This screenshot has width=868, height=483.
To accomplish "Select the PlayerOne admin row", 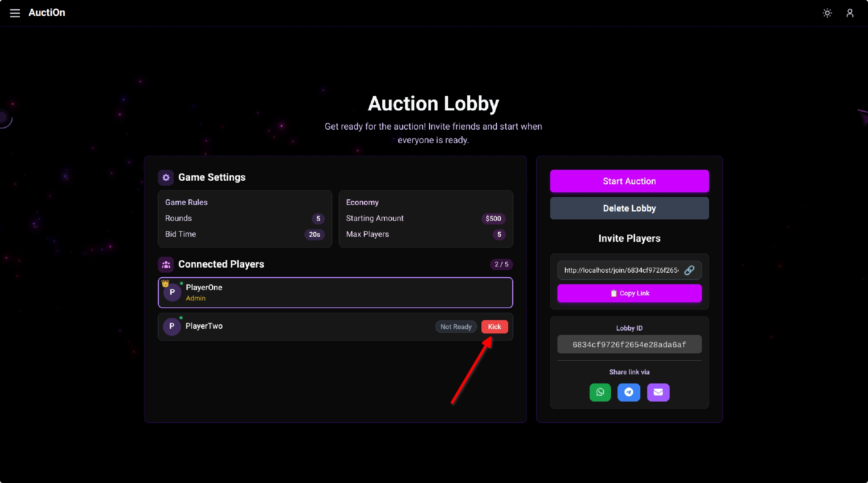I will [x=335, y=293].
